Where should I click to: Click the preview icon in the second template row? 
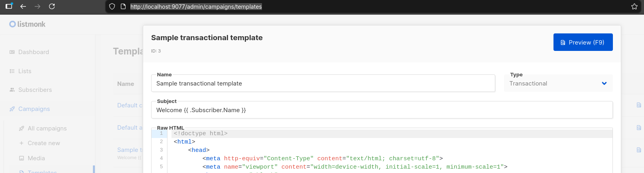639,128
